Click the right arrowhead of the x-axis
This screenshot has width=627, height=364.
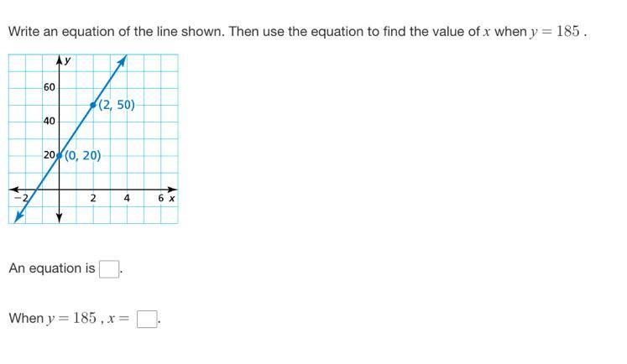[172, 190]
